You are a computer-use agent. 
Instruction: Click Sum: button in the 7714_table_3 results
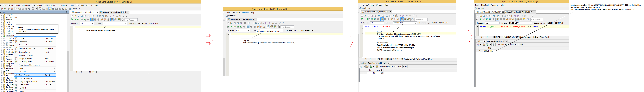(x=405, y=67)
